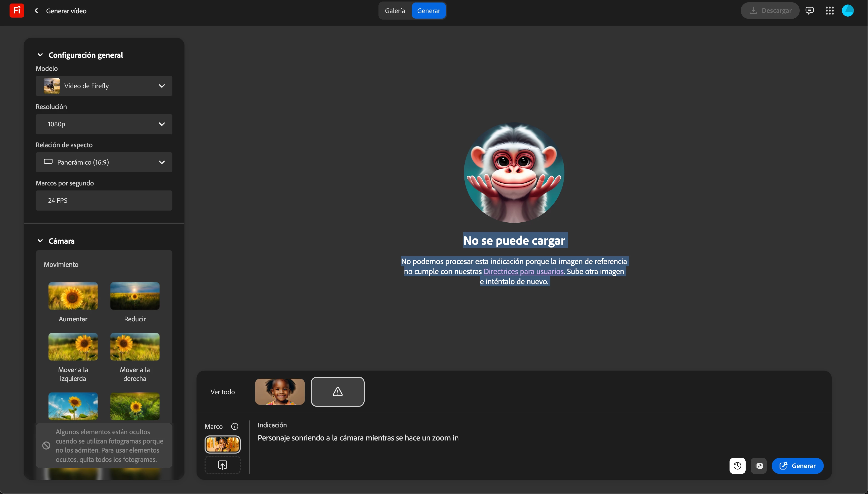Open the user profile avatar

[847, 11]
